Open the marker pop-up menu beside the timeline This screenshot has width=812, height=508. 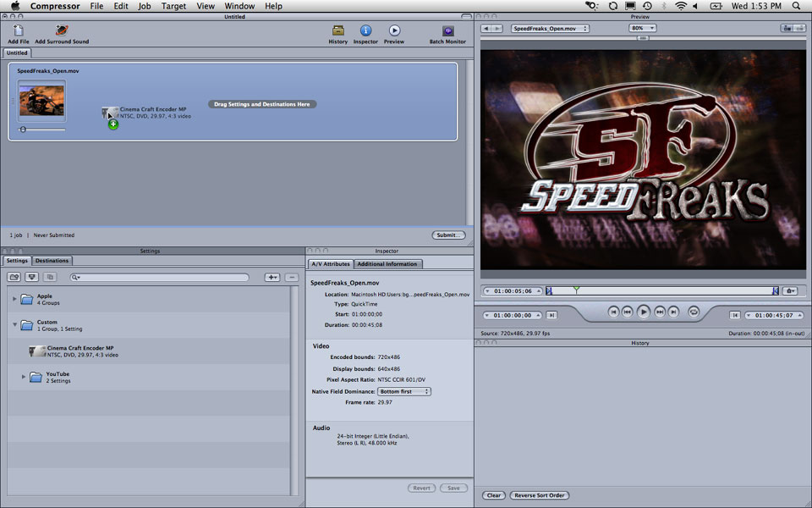(790, 290)
